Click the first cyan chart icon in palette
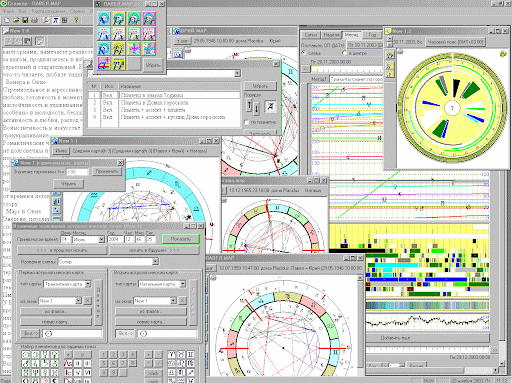 pyautogui.click(x=104, y=19)
